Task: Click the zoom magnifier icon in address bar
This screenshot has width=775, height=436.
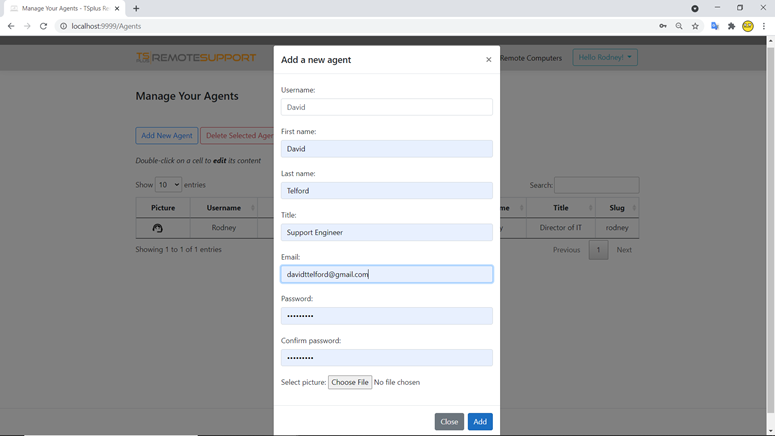Action: 679,26
